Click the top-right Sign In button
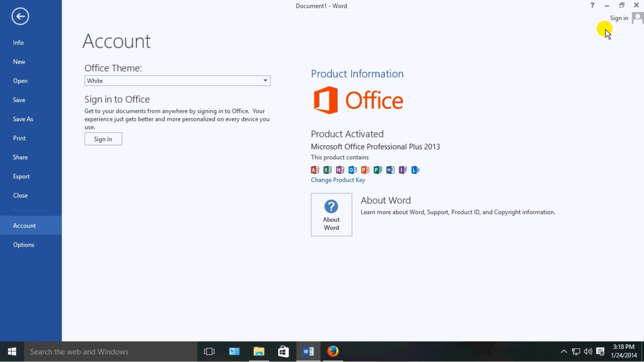 click(619, 18)
